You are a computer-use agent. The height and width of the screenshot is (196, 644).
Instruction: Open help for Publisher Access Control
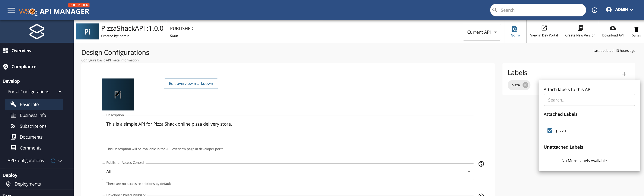[481, 164]
